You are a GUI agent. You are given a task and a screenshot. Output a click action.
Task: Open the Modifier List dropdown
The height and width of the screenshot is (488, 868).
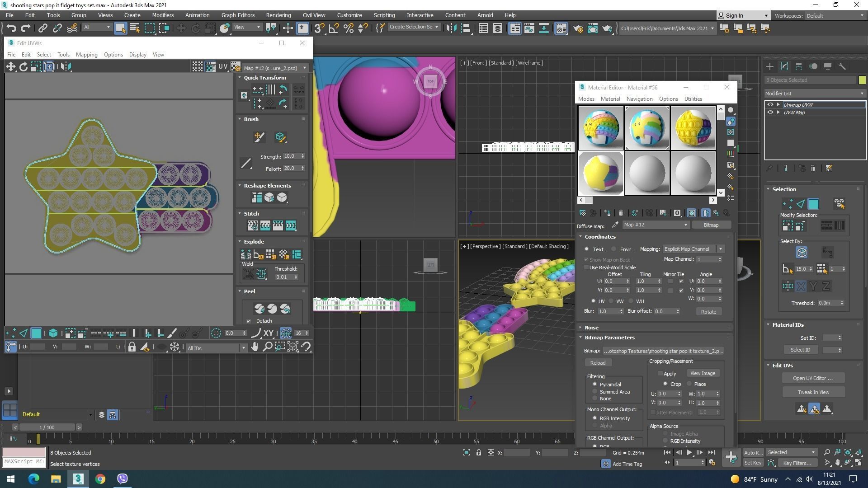pos(814,94)
